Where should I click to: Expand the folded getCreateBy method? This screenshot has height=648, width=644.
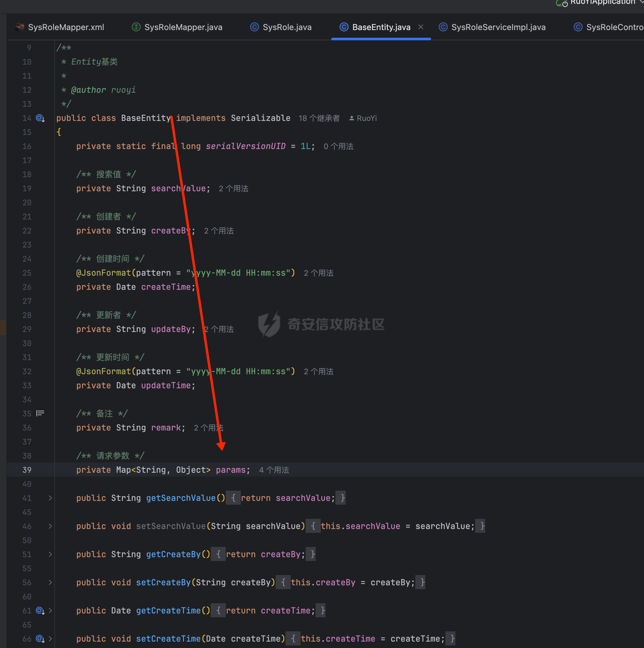[50, 554]
